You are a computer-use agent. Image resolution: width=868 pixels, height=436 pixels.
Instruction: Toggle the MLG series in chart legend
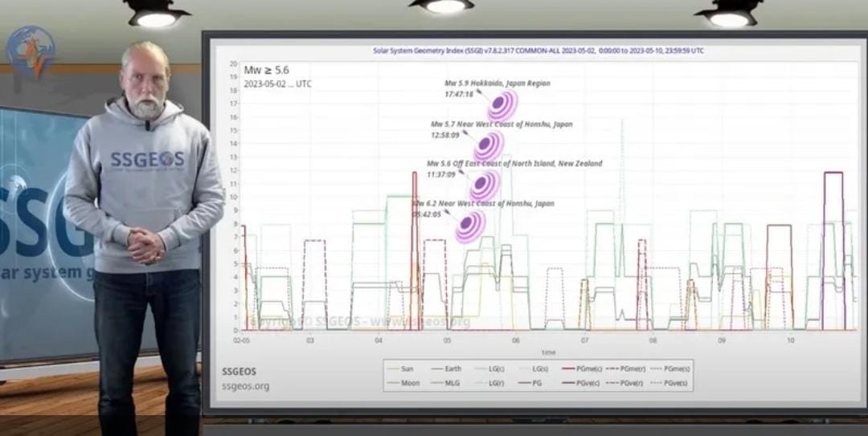445,383
